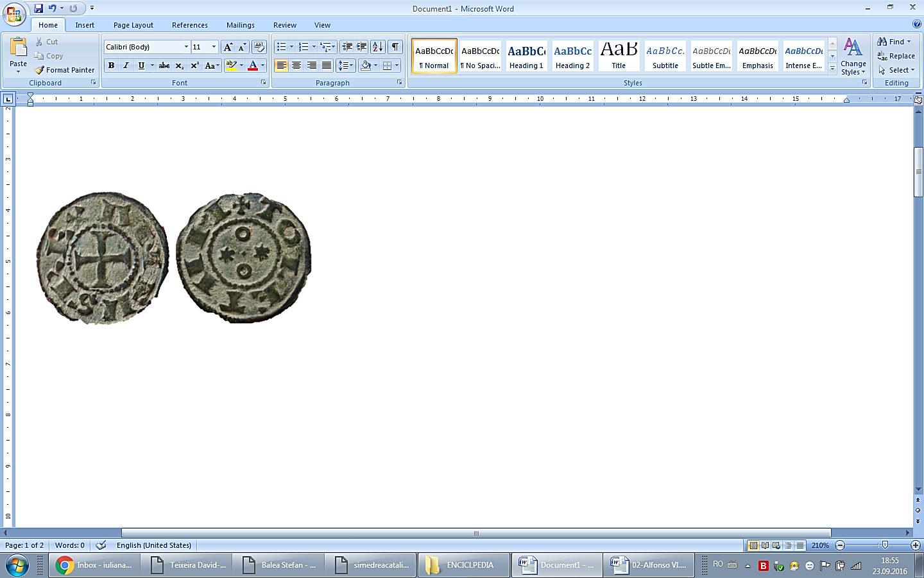Apply the Heading 1 style
Image resolution: width=924 pixels, height=578 pixels.
[x=526, y=56]
